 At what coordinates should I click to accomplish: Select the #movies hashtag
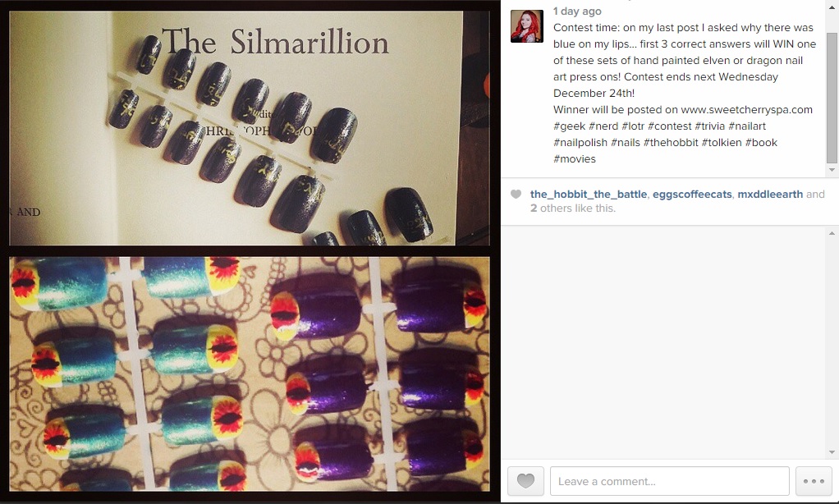pyautogui.click(x=575, y=159)
